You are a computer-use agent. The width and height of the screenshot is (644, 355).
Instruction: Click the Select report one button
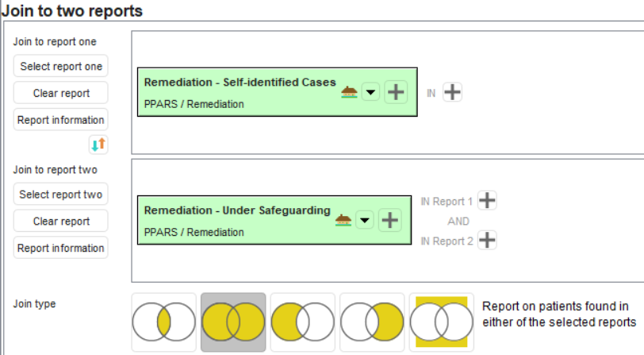tap(61, 66)
